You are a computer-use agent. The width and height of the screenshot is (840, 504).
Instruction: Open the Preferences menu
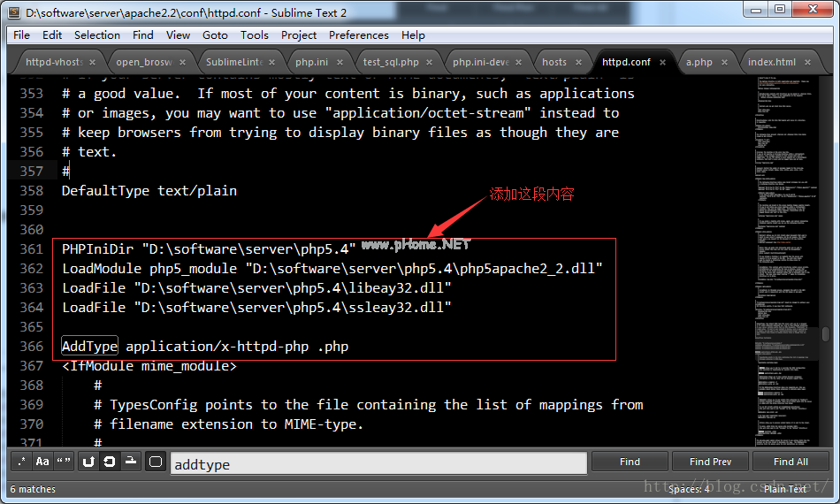tap(358, 35)
